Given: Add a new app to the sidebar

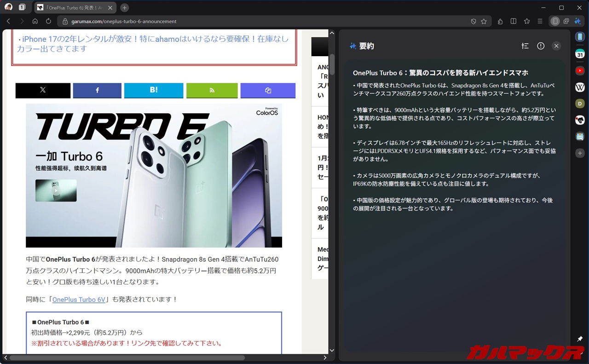Looking at the screenshot, I should [580, 153].
